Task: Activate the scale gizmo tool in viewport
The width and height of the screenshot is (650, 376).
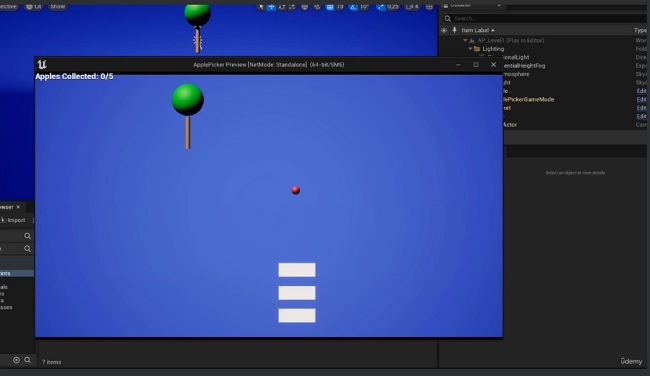Action: (292, 7)
